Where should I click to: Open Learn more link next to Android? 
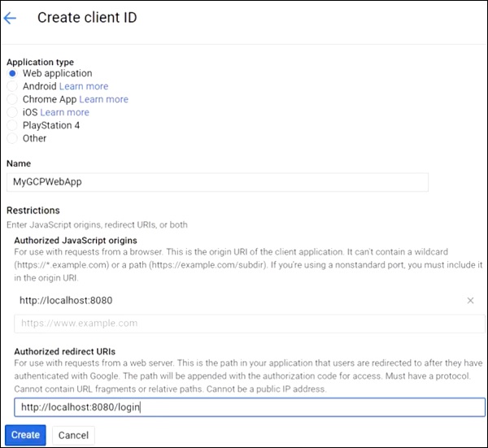click(84, 86)
